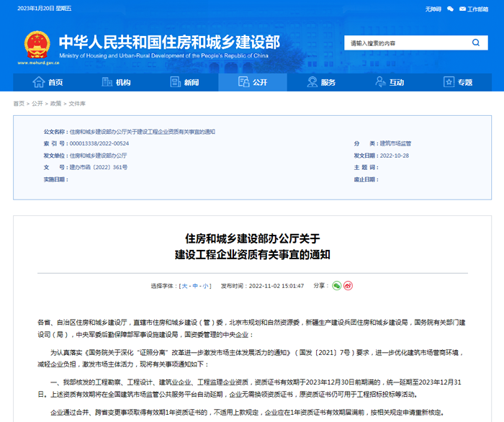Image resolution: width=504 pixels, height=422 pixels.
Task: Open the 机构 navigation item
Action: [117, 82]
